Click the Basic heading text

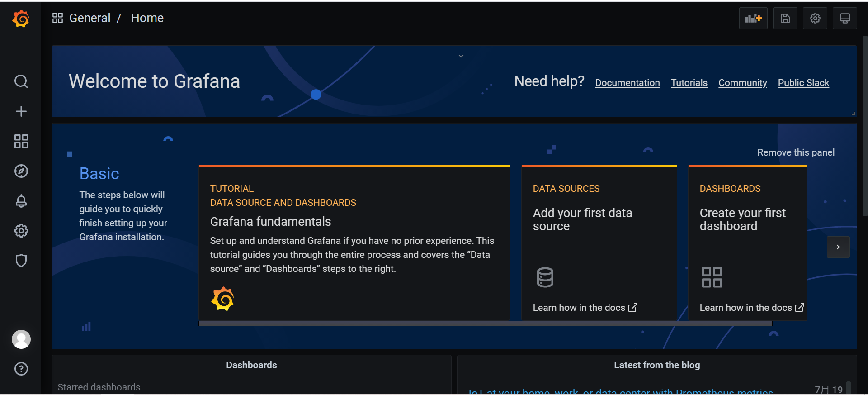[x=99, y=174]
